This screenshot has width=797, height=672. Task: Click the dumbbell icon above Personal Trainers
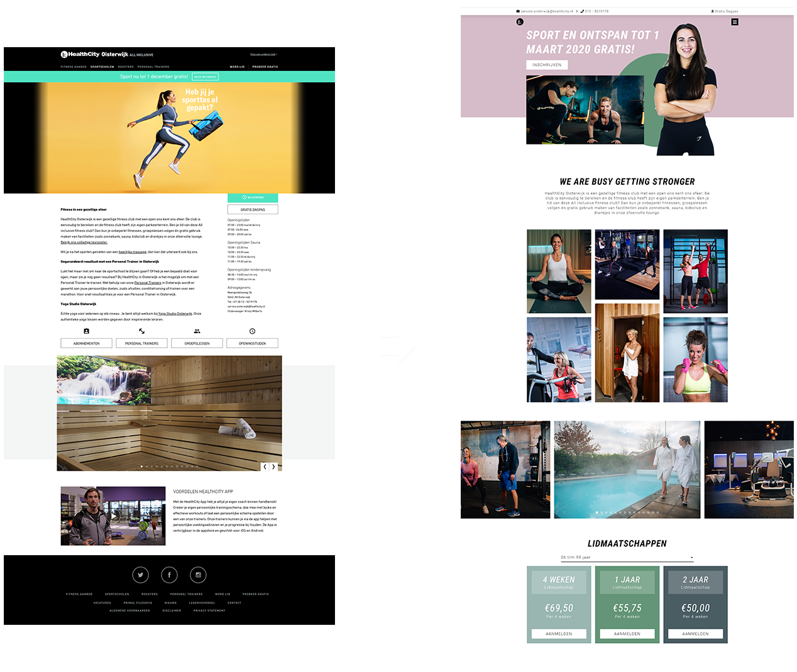pos(141,331)
